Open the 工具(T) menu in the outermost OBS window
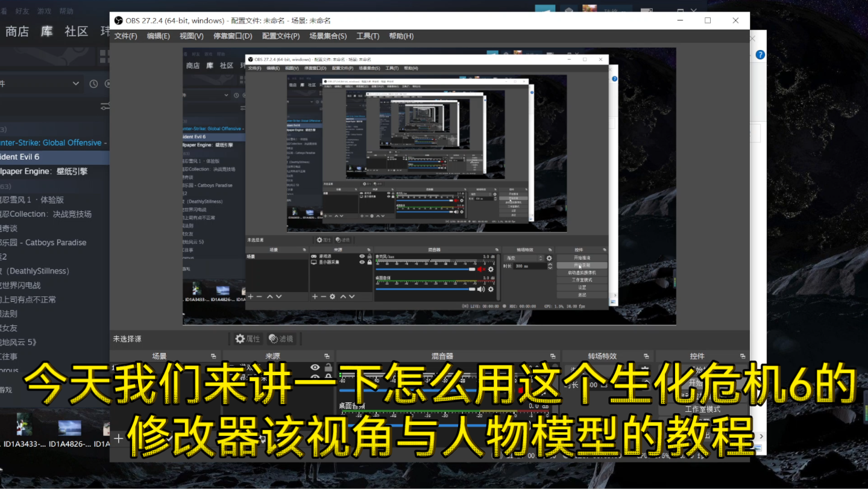This screenshot has width=868, height=489. coord(368,36)
